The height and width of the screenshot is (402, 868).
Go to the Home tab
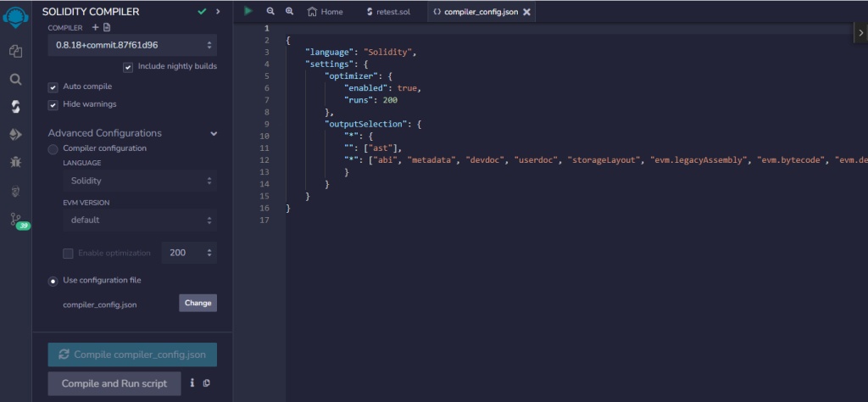click(325, 12)
